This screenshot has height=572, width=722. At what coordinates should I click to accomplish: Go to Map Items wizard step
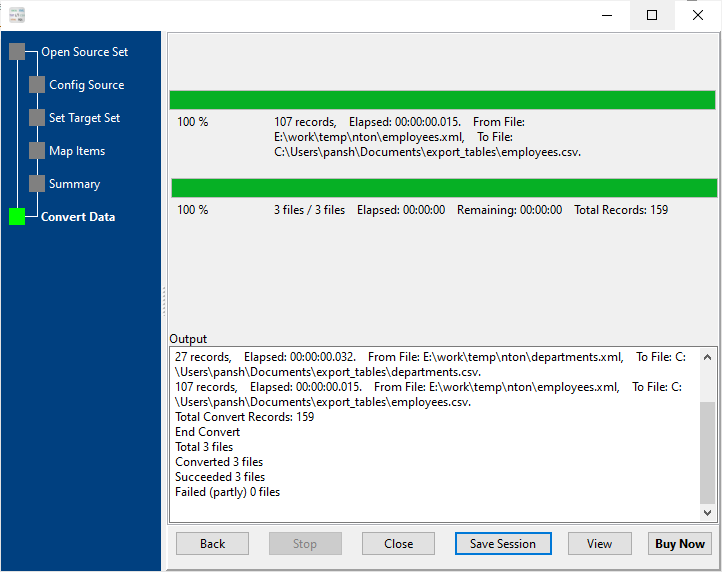77,151
